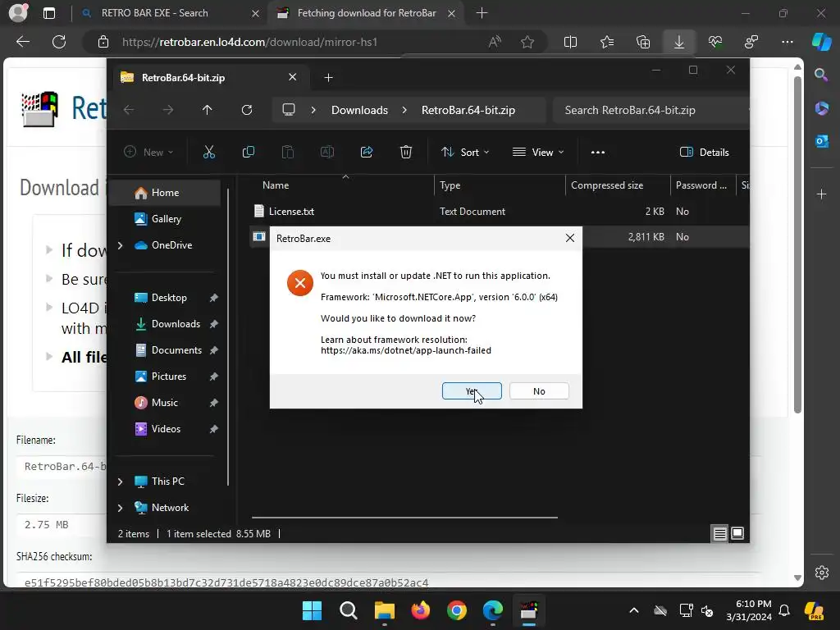Click the Firefox icon in the taskbar
The height and width of the screenshot is (630, 840).
click(421, 610)
